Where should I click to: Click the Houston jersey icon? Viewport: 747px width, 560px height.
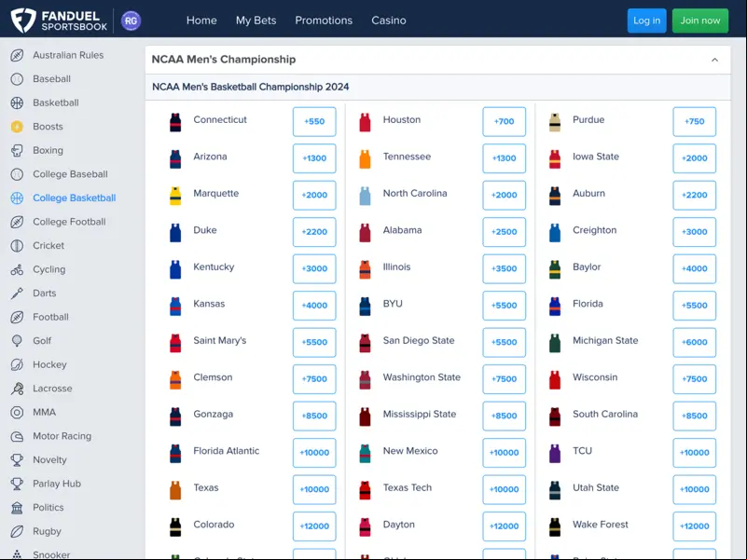[x=365, y=122]
